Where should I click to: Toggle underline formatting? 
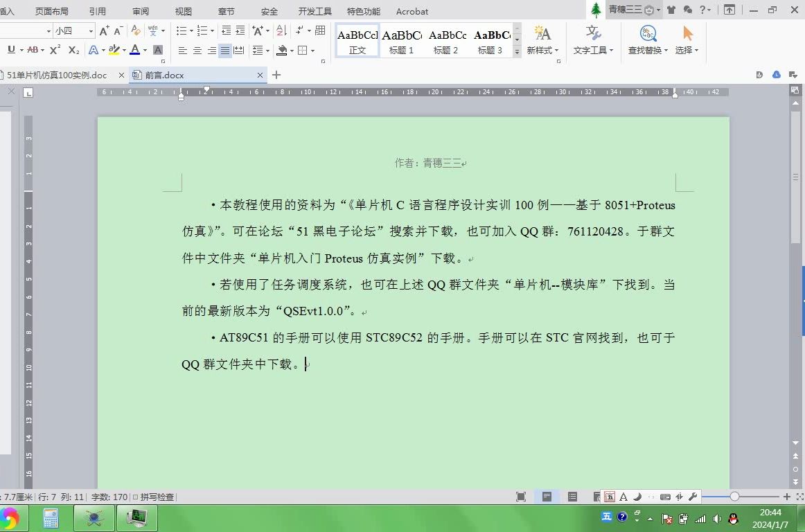click(x=11, y=50)
